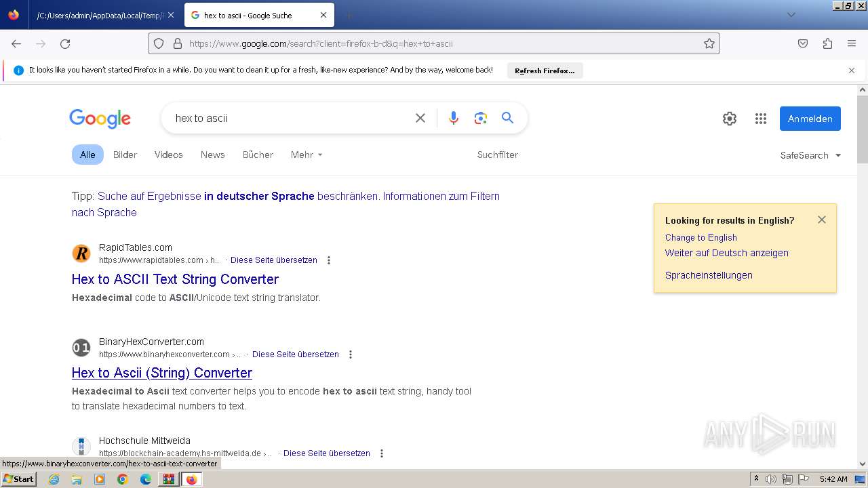Open the Google apps grid
This screenshot has width=868, height=488.
tap(761, 119)
